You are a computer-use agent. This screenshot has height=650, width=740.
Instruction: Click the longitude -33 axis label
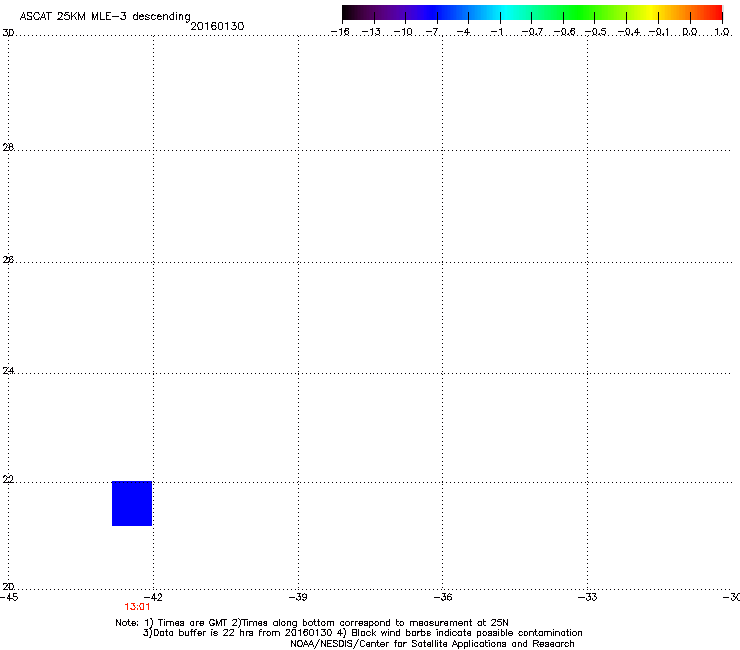pyautogui.click(x=587, y=597)
